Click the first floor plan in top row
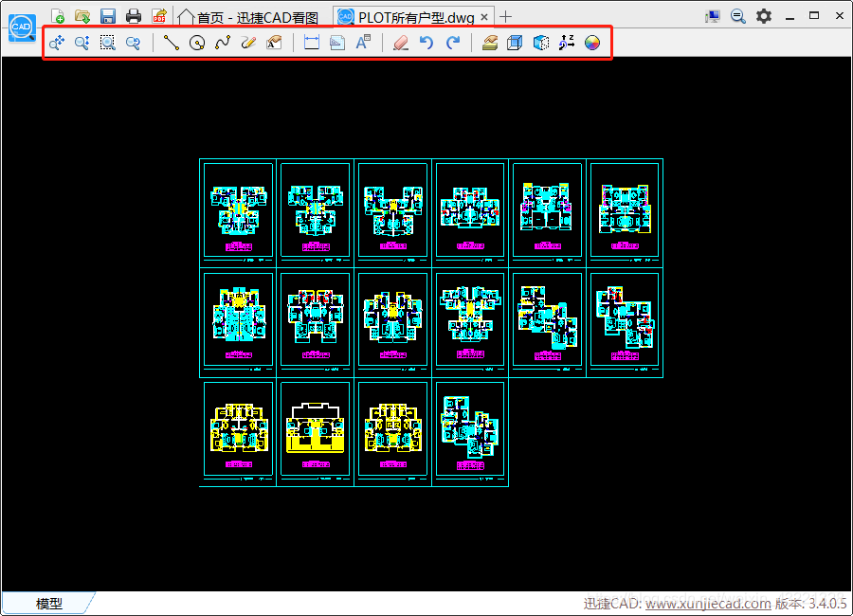853x616 pixels. (x=238, y=210)
